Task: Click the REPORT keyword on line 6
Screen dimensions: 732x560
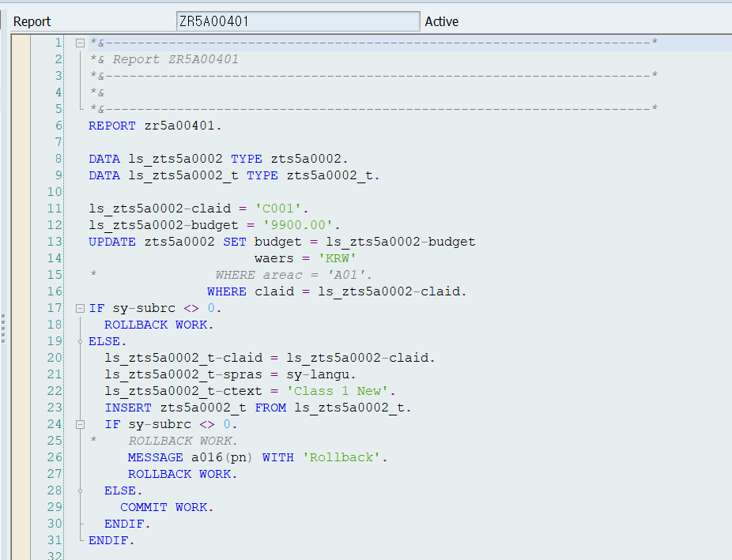Action: [112, 126]
